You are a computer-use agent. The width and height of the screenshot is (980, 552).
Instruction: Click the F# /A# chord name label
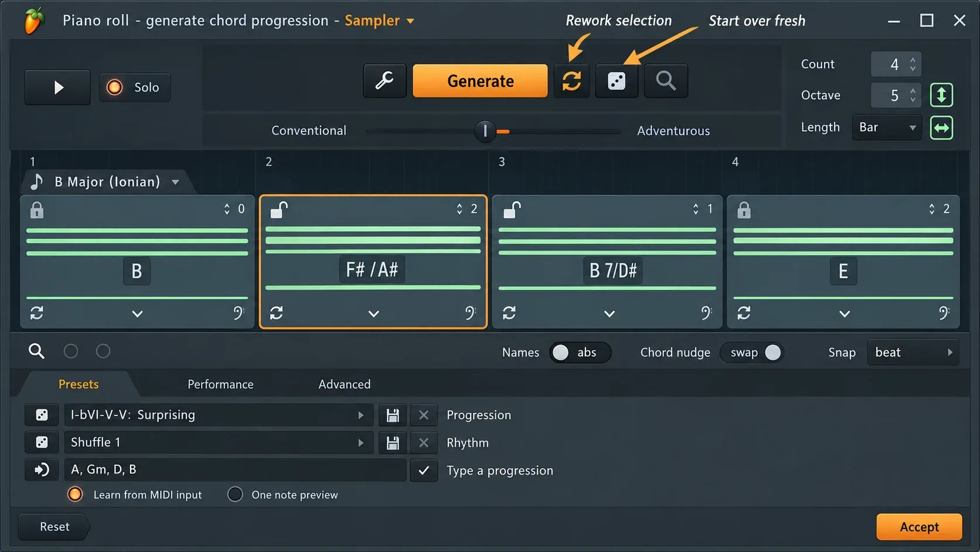point(372,270)
